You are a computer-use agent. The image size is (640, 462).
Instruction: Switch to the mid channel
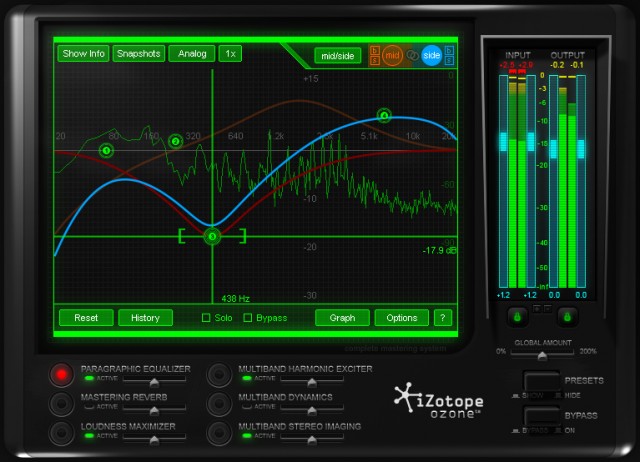tap(392, 55)
